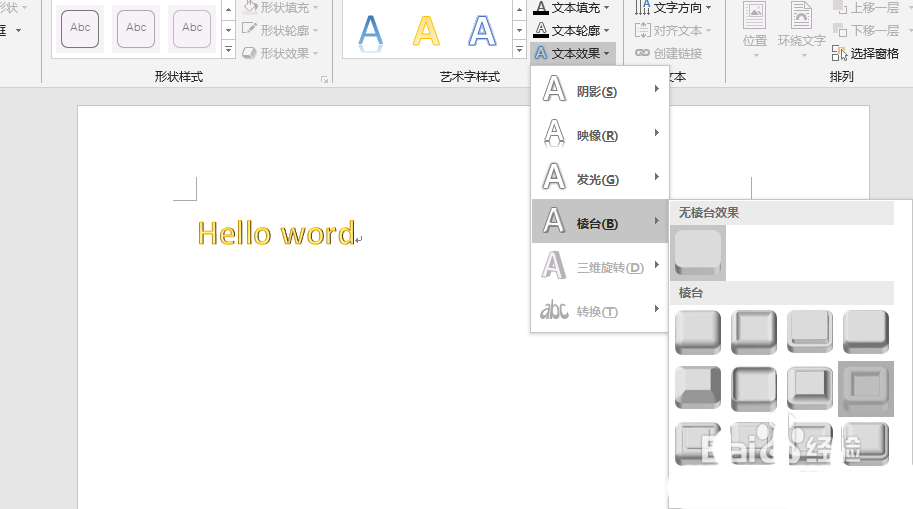Select the no-bevel effect thumbnail
The height and width of the screenshot is (509, 913).
[698, 253]
